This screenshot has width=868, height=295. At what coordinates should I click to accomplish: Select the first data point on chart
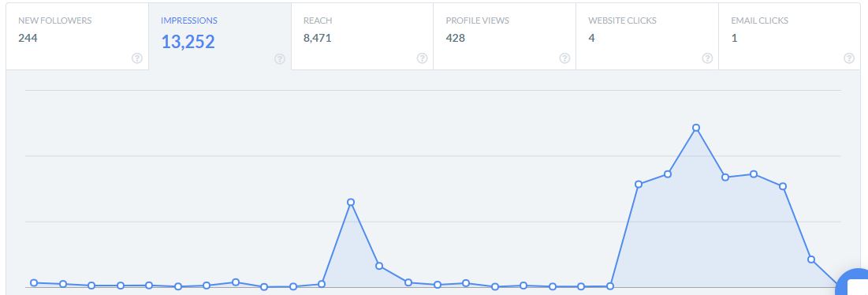click(35, 283)
